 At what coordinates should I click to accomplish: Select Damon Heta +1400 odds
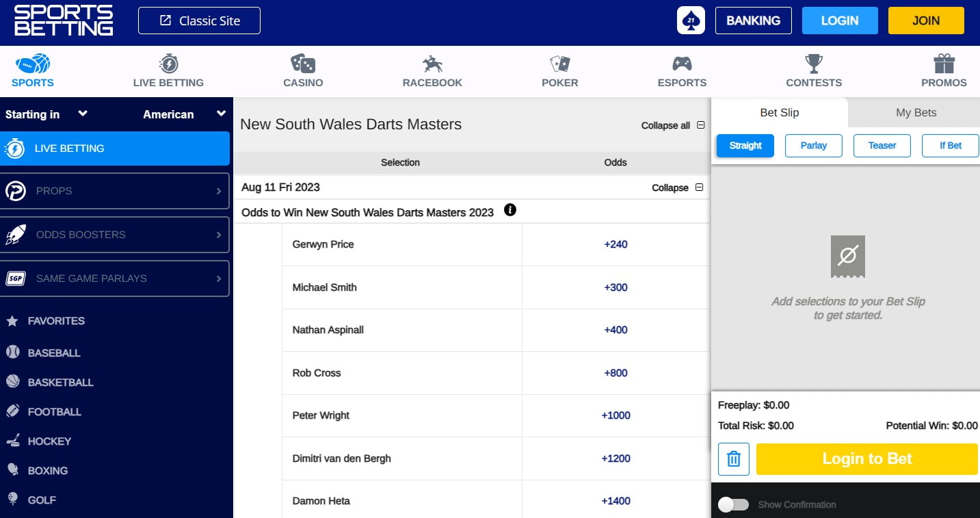[615, 501]
